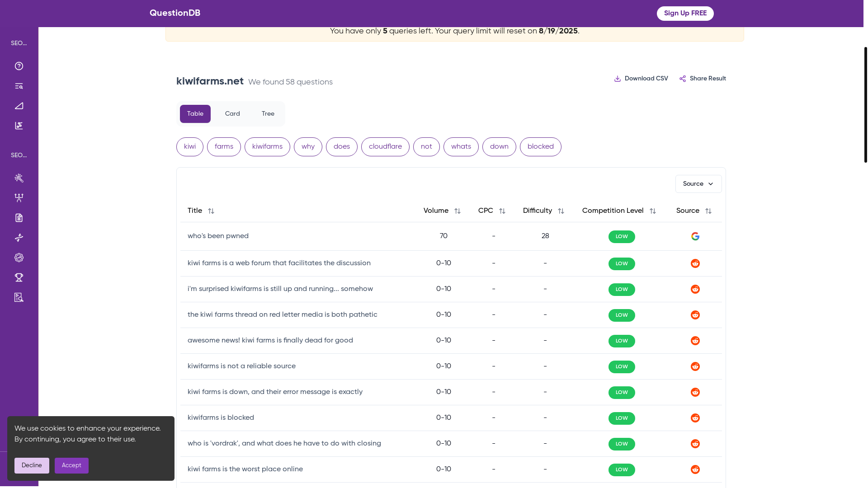The width and height of the screenshot is (868, 488).
Task: Toggle the 'not' keyword filter chip
Action: point(426,147)
